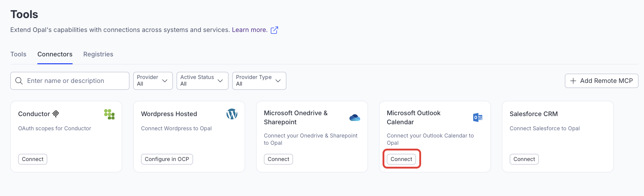
Task: Click the Outlook Calendar icon
Action: click(477, 118)
